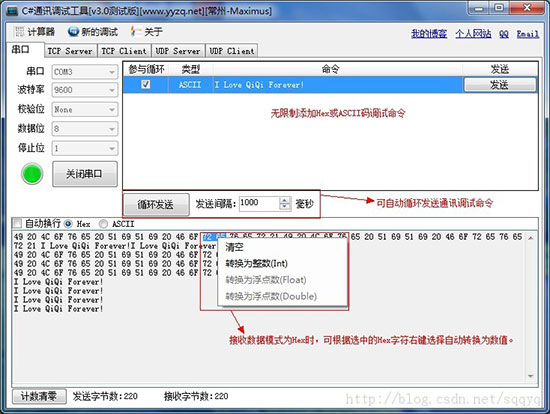Select the Hex receive mode radio button

point(68,223)
